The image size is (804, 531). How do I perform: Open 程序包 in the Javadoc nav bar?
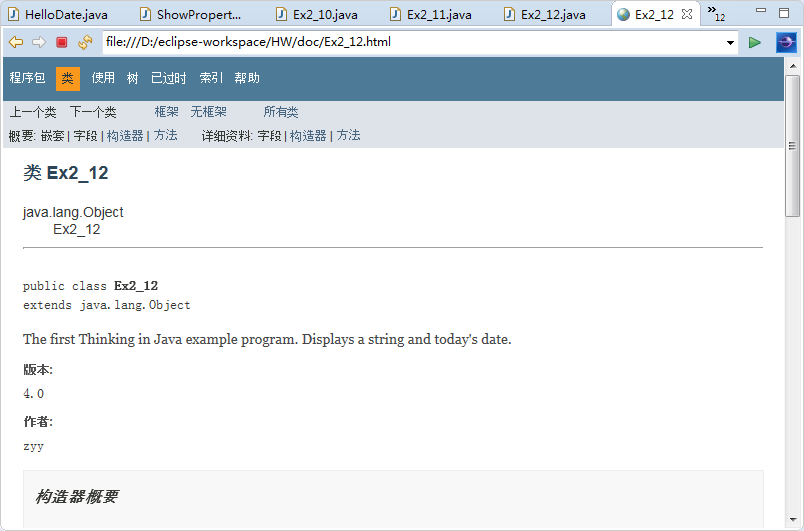tap(27, 78)
